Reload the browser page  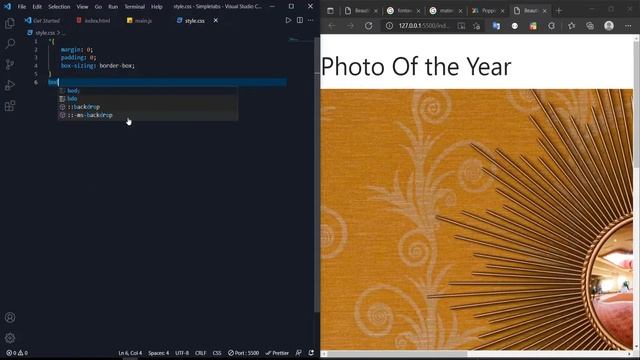(x=369, y=26)
